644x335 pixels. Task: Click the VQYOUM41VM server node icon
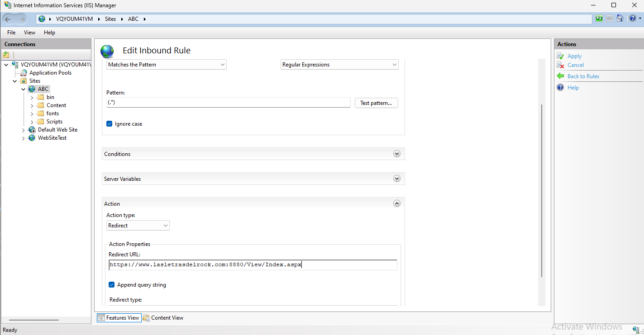click(x=15, y=65)
